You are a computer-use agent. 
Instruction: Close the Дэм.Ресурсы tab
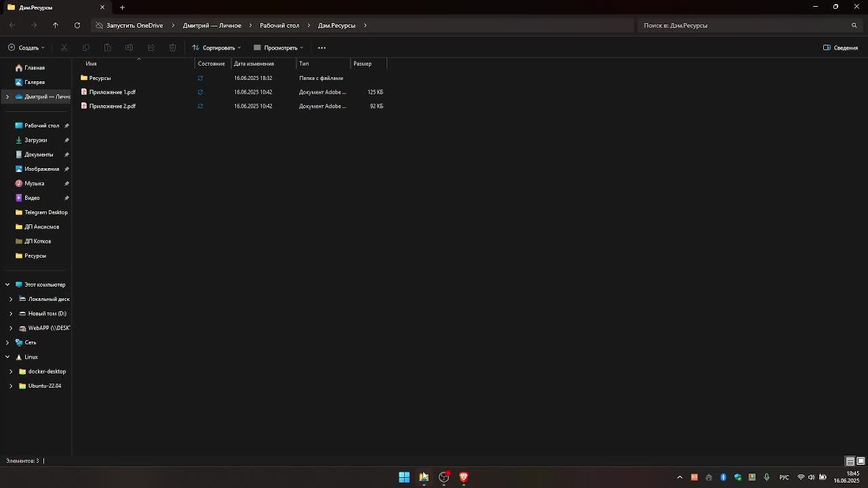point(102,7)
